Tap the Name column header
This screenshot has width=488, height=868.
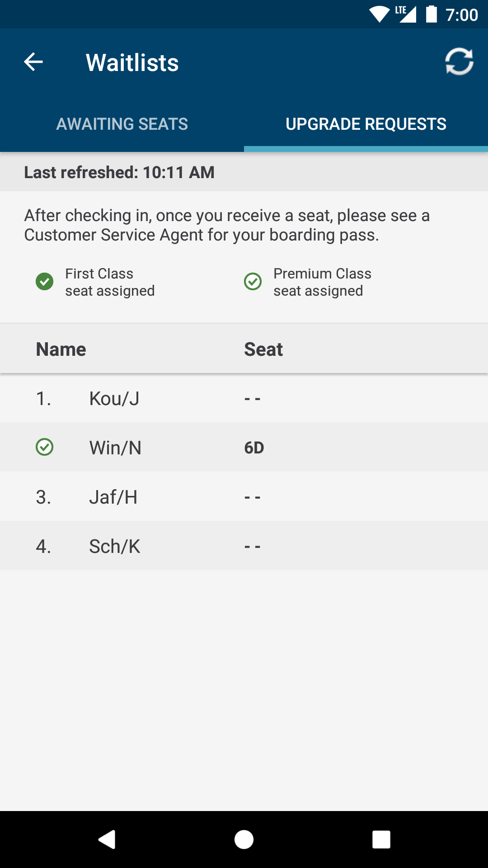coord(61,349)
